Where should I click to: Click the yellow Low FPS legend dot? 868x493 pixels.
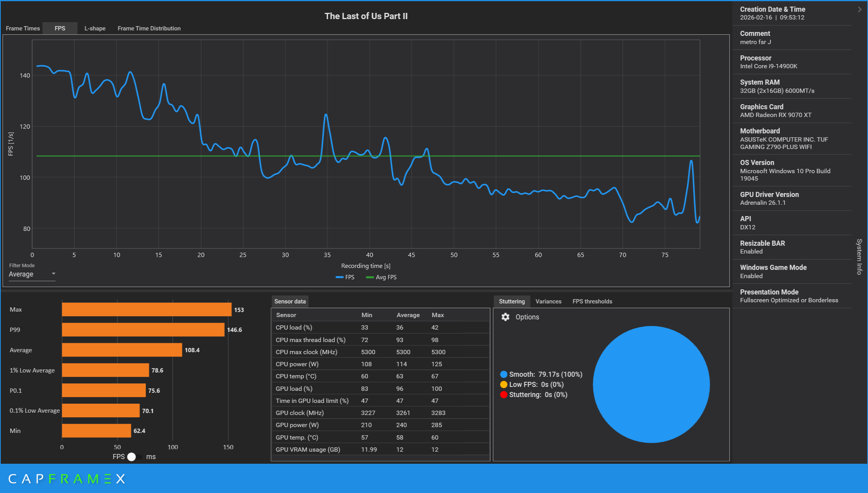pos(504,385)
